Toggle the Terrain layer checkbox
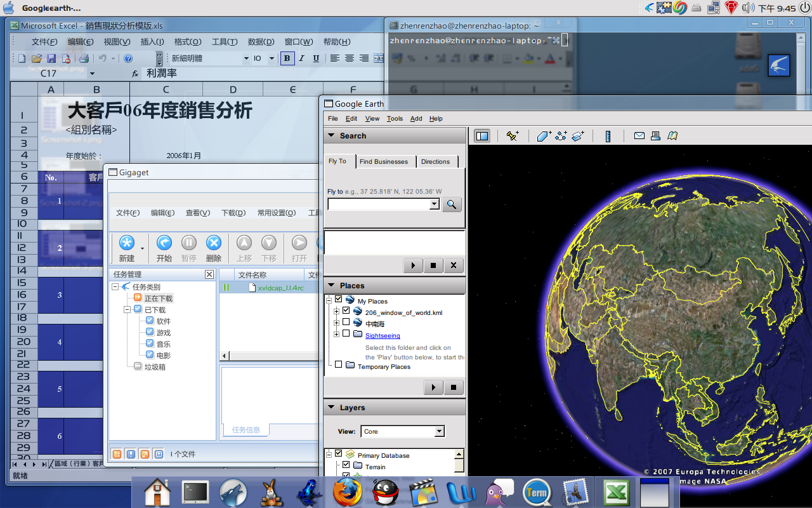The width and height of the screenshot is (812, 508). 346,465
